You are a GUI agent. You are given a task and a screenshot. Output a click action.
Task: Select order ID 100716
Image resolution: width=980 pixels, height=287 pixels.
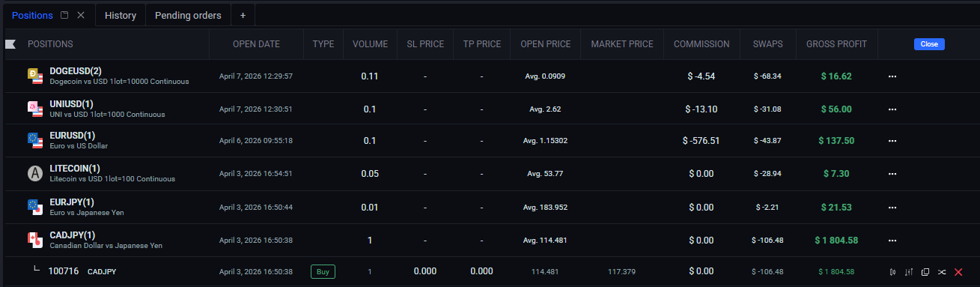point(64,271)
